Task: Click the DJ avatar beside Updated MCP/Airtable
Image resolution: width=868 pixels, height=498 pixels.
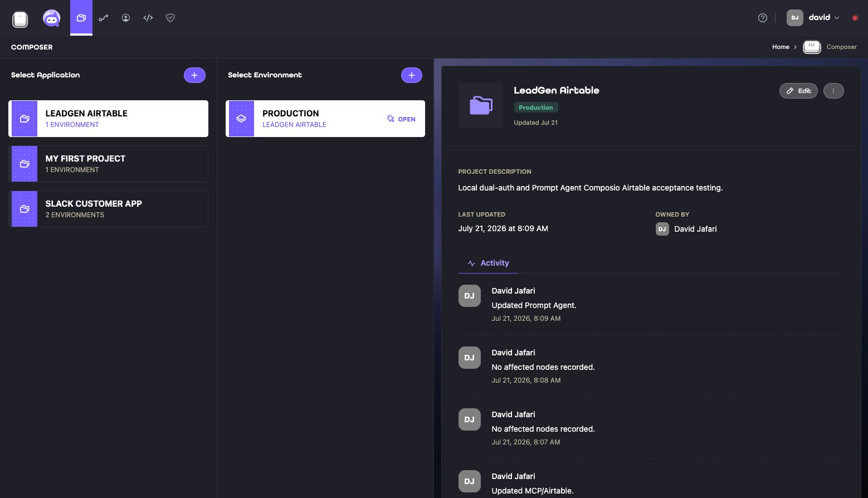Action: 470,481
